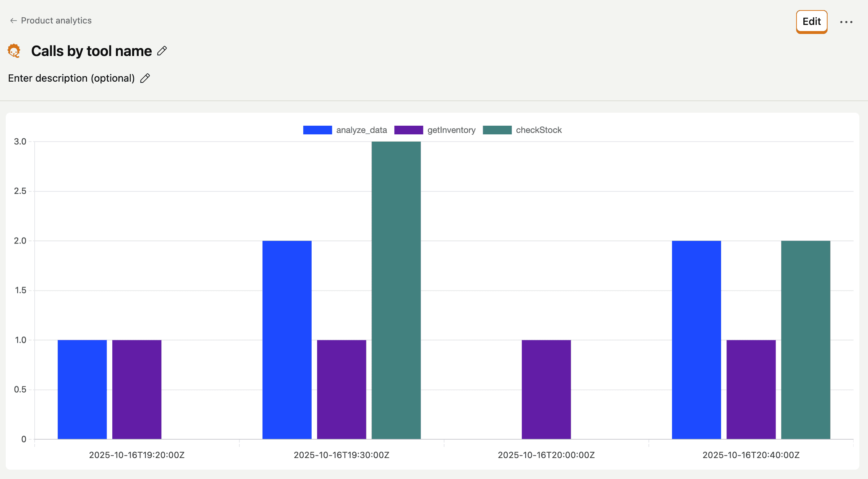Toggle checkStock series via teal legend swatch
Viewport: 868px width, 479px height.
[x=497, y=130]
